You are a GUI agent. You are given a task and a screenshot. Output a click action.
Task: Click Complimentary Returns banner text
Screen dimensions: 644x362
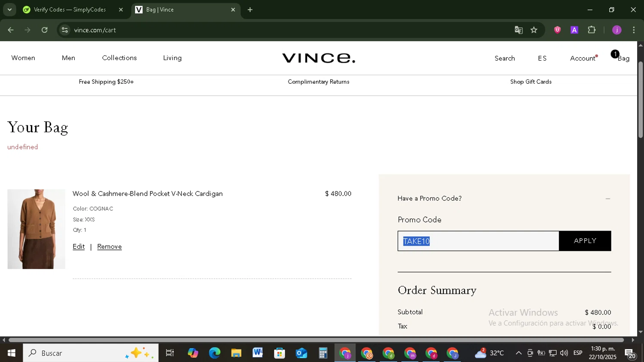(x=319, y=82)
